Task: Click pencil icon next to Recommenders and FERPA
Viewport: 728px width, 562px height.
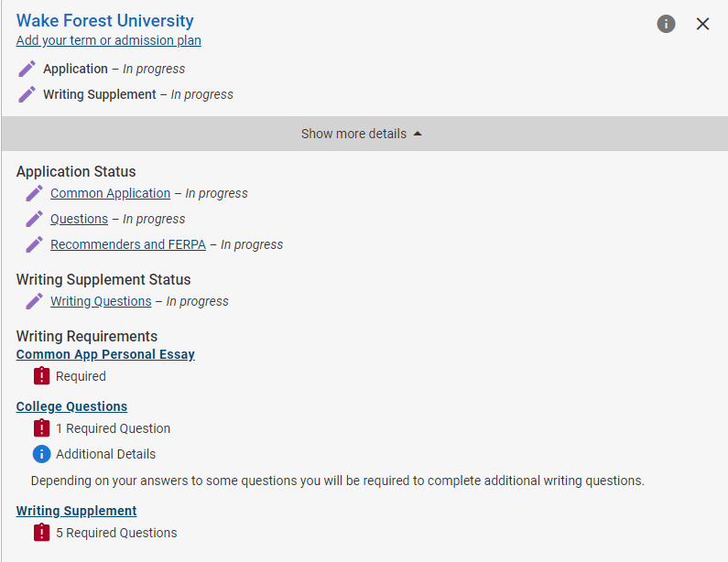Action: tap(35, 244)
